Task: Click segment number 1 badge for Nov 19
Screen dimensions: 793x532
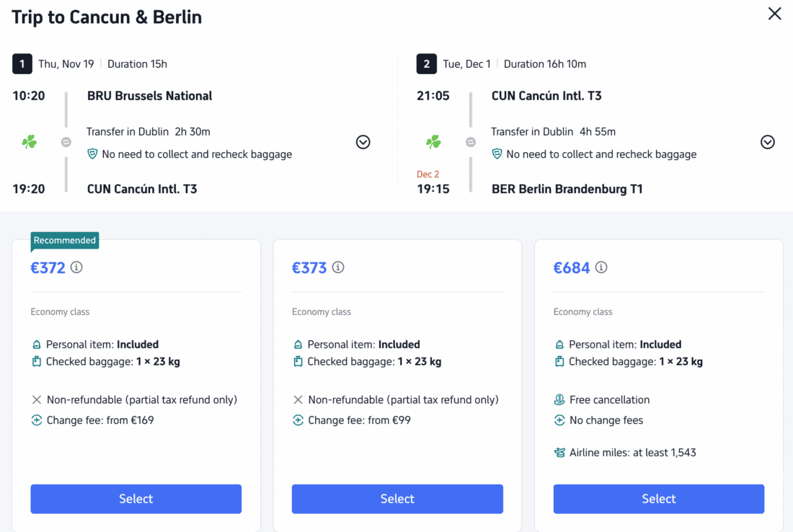Action: point(22,63)
